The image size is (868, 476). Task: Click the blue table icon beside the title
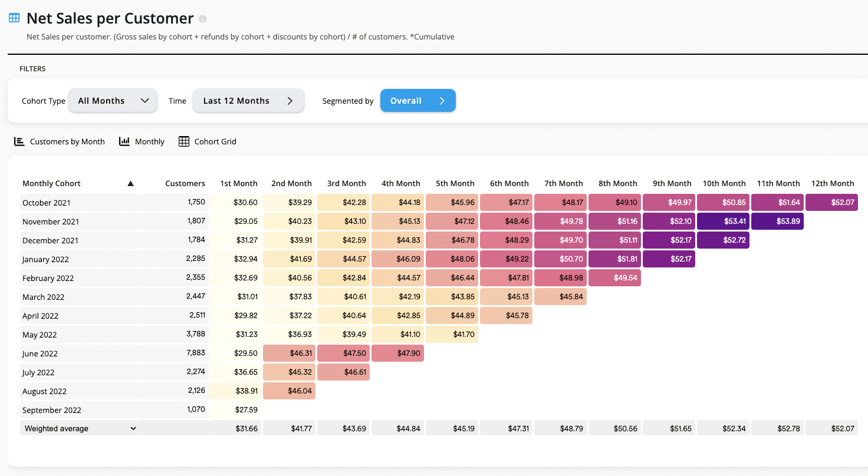(14, 18)
